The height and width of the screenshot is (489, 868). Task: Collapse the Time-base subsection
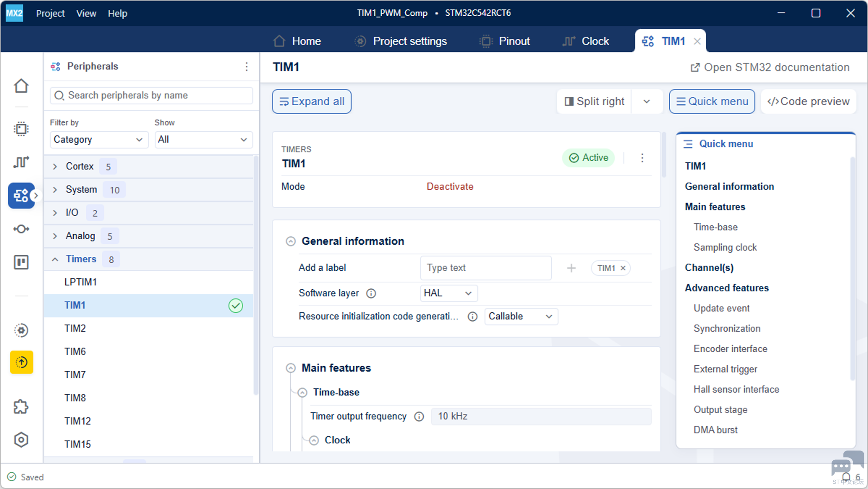pos(302,393)
